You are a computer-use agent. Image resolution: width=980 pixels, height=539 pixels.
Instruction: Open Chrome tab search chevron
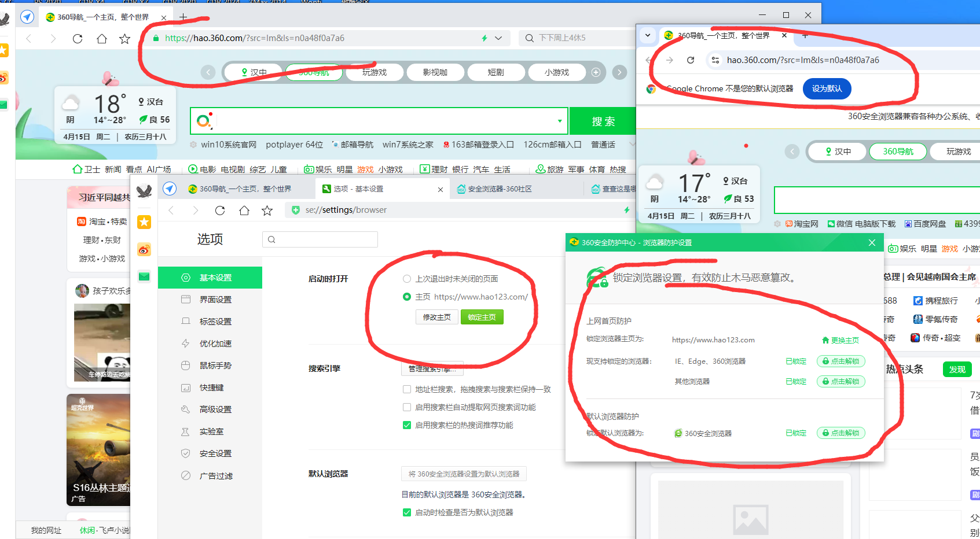pos(648,35)
